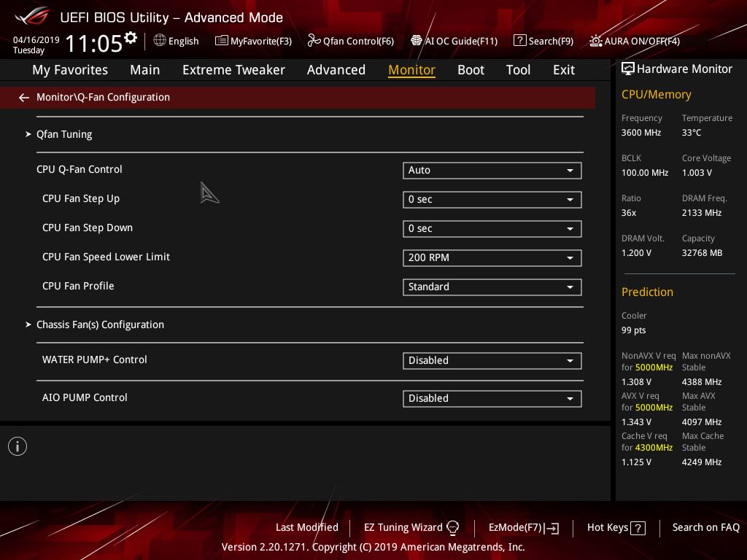Click the AIO PUMP Control label
The height and width of the screenshot is (560, 747).
coord(85,397)
